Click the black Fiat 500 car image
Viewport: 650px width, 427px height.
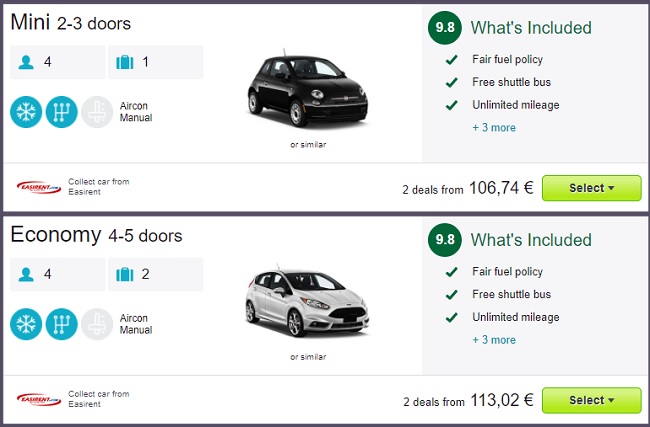(x=307, y=92)
